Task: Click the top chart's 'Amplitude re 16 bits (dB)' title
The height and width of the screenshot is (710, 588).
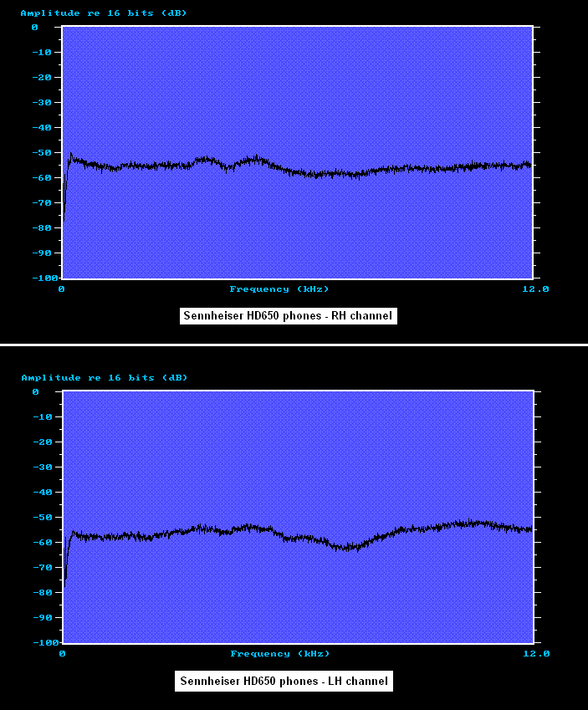Action: coord(104,13)
